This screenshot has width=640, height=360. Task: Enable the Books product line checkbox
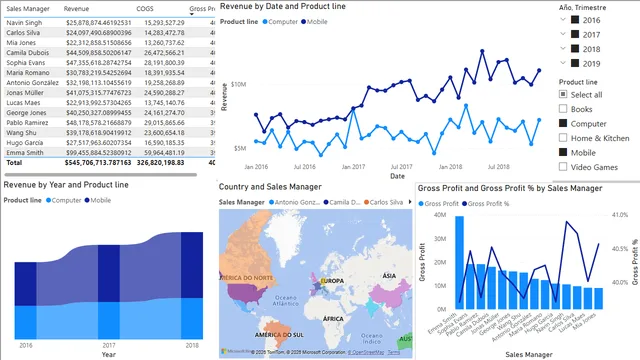click(x=563, y=109)
